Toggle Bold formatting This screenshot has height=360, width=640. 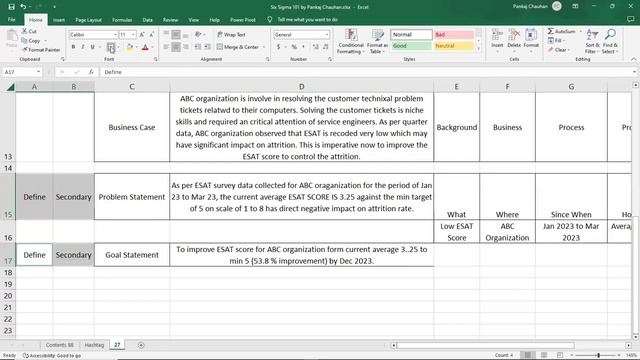pos(73,47)
